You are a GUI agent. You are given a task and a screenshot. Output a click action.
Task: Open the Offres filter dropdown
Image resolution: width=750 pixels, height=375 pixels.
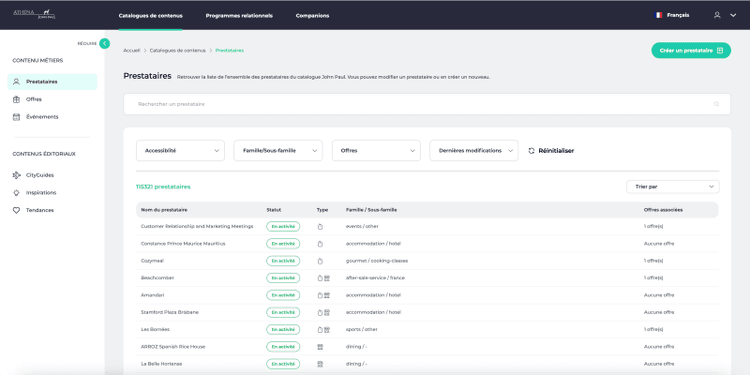point(376,151)
